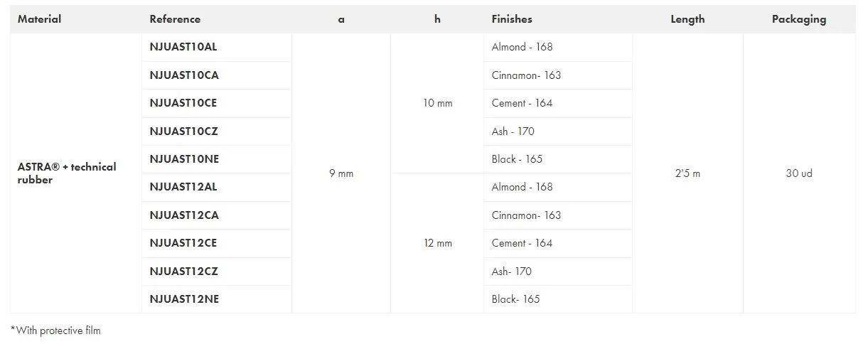Screen dimensions: 868x344
Task: Select the Length column header
Action: [x=687, y=19]
